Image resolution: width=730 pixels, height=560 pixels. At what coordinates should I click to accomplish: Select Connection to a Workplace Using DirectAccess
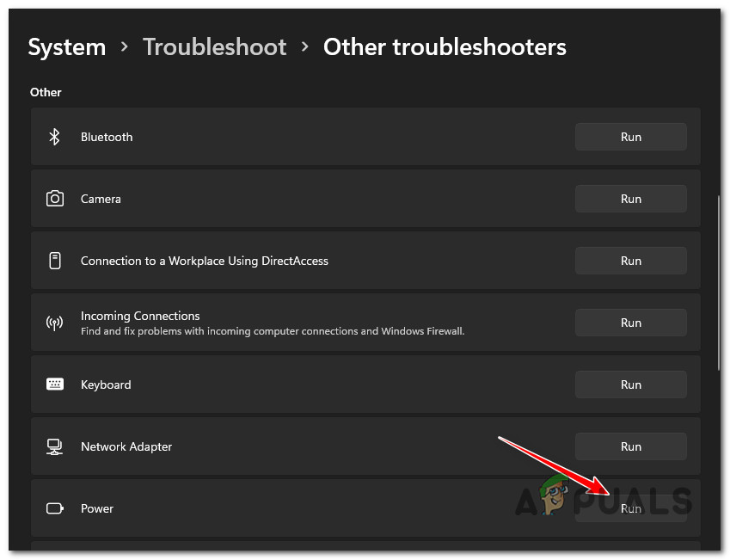pyautogui.click(x=205, y=261)
